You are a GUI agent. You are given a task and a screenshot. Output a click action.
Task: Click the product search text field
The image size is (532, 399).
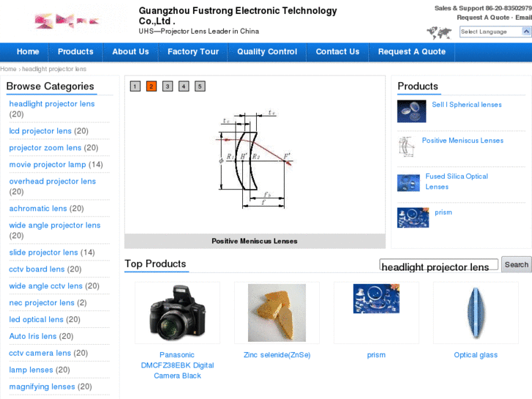(x=438, y=266)
